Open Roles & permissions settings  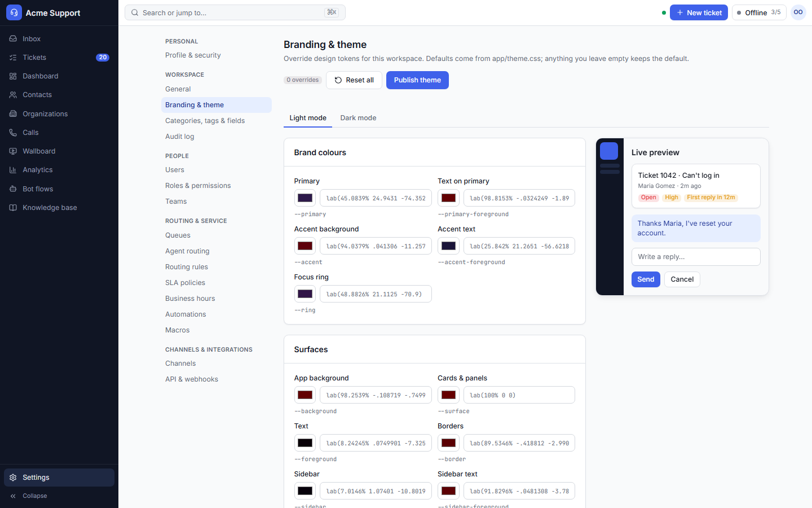[217, 186]
